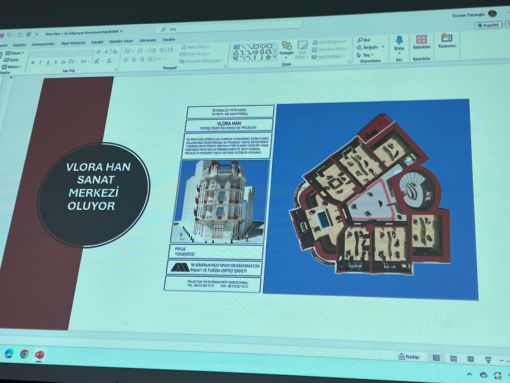Image resolution: width=510 pixels, height=383 pixels.
Task: Open the Eklentiler add-ins icon
Action: 421,40
